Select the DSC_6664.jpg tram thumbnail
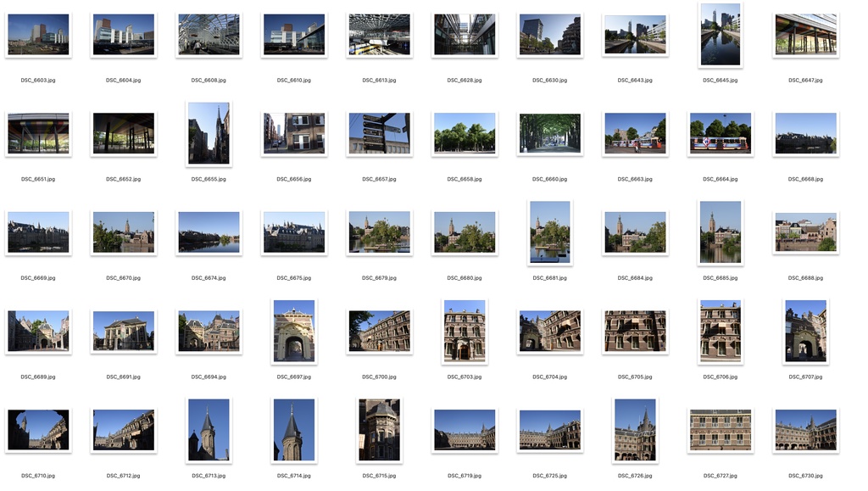The image size is (868, 491). tap(721, 133)
